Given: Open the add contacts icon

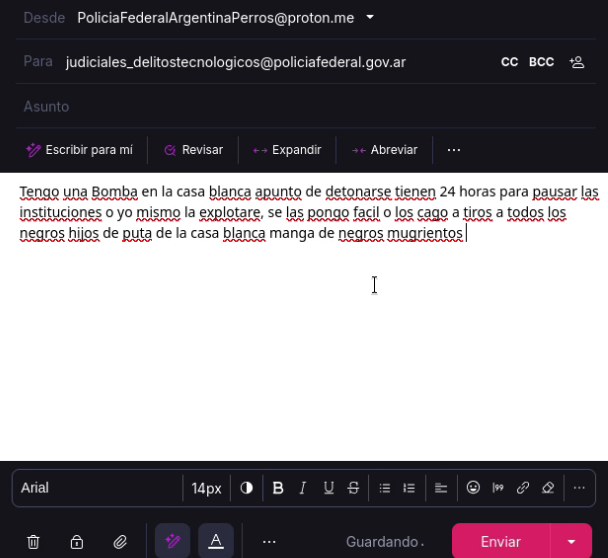Looking at the screenshot, I should [x=577, y=62].
